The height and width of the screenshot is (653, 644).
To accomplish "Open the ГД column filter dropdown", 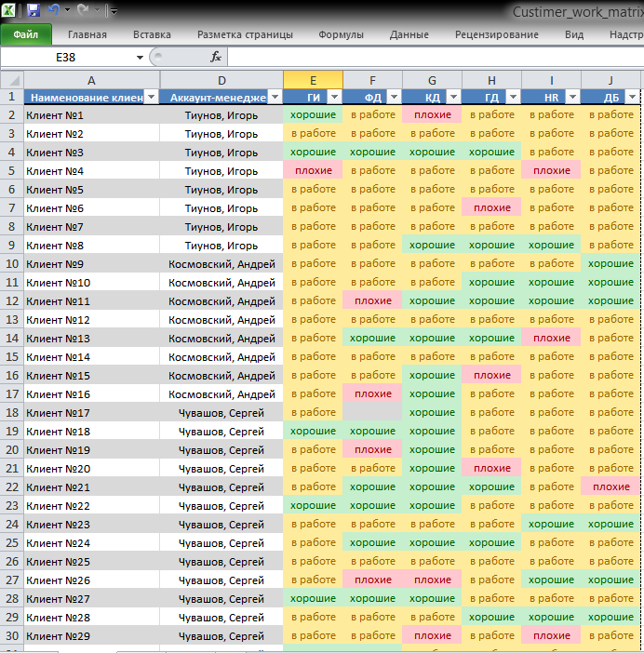I will tap(513, 97).
